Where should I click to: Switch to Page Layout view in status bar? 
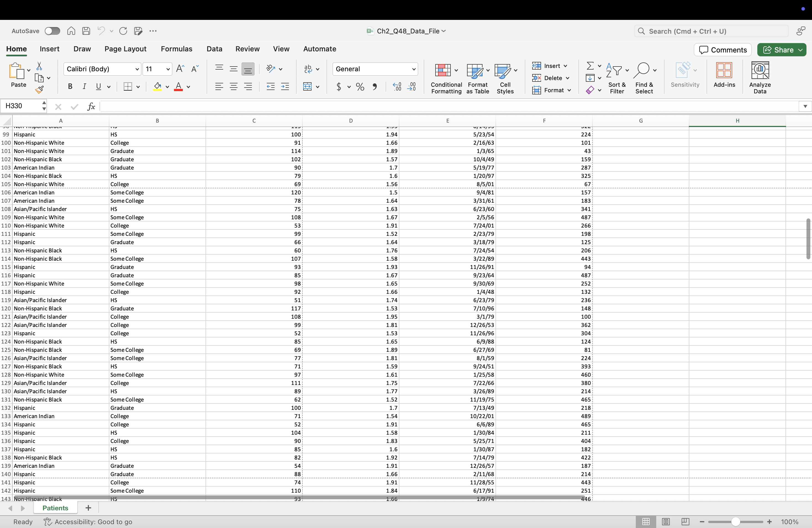pyautogui.click(x=666, y=522)
